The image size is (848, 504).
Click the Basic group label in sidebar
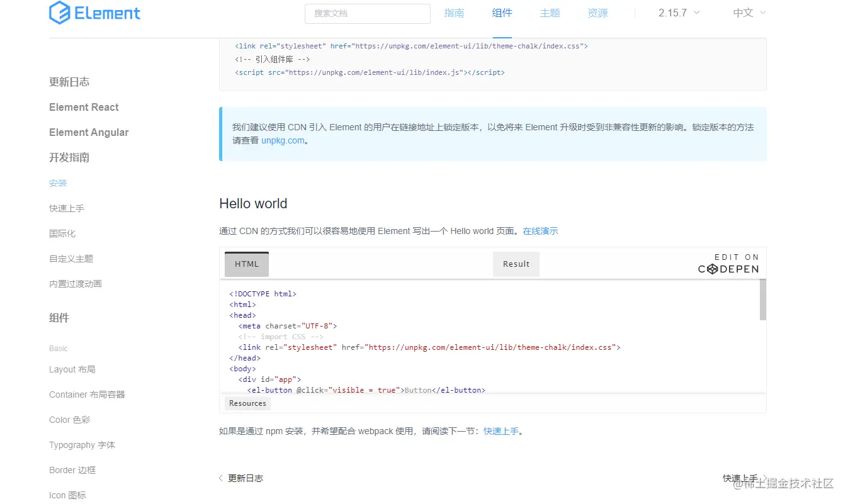point(59,348)
